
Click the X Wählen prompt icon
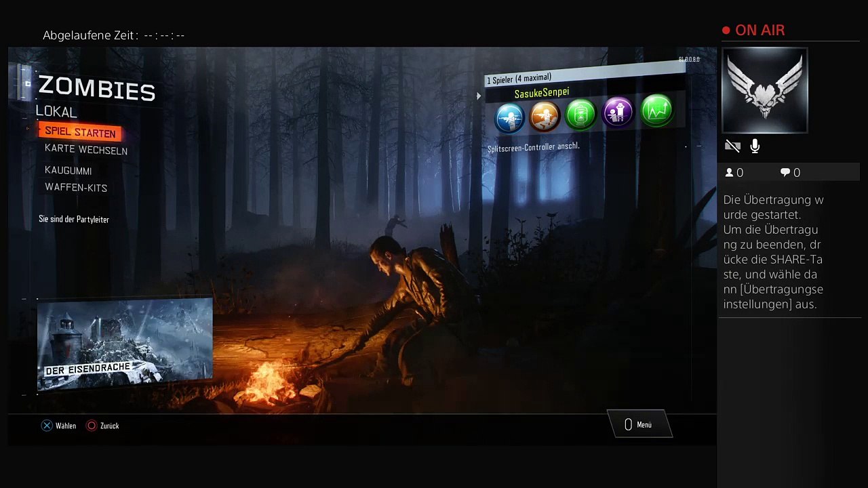coord(47,426)
